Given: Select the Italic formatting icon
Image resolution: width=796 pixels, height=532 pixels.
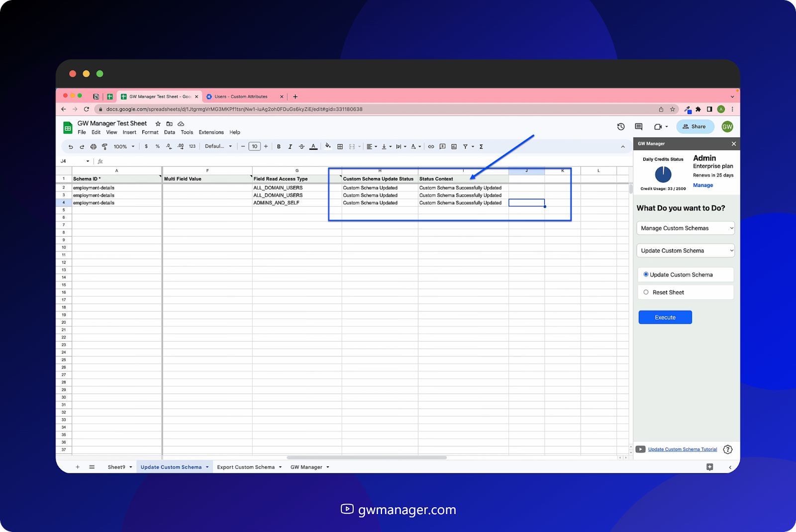Looking at the screenshot, I should 290,146.
